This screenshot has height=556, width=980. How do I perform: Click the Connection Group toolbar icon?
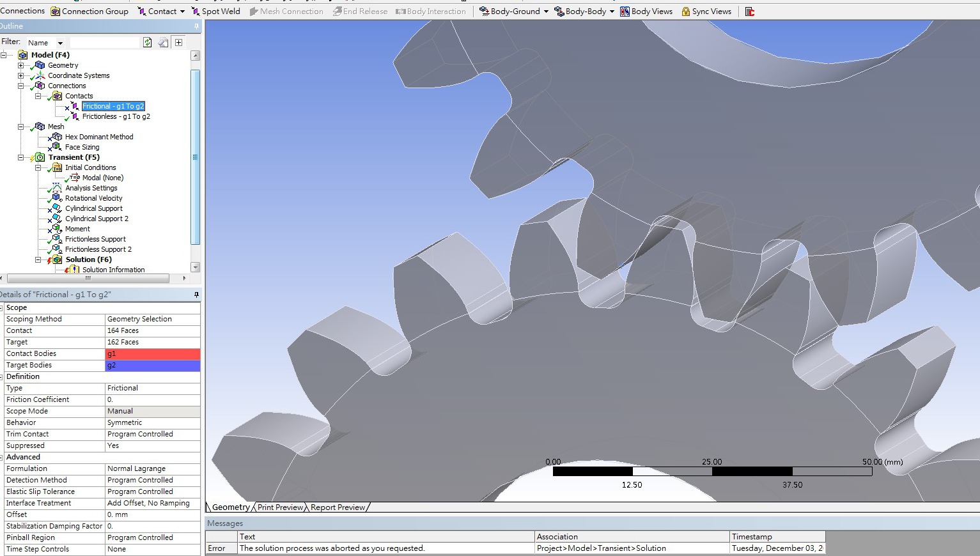click(x=56, y=12)
